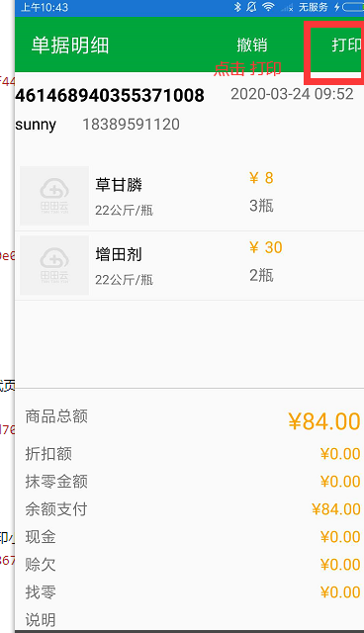The width and height of the screenshot is (364, 633).
Task: Tap the muted bell status icon
Action: coord(251,7)
